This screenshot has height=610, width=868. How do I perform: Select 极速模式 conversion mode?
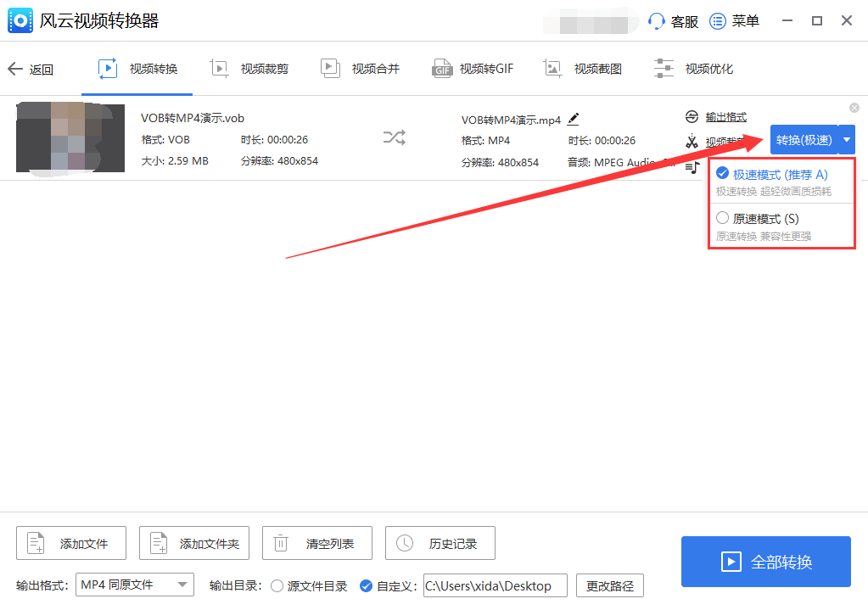pos(772,173)
